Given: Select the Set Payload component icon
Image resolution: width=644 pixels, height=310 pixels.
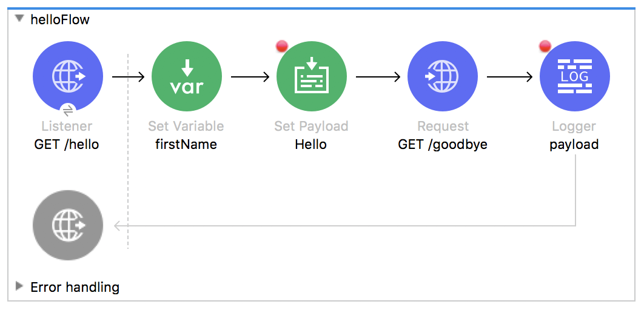Looking at the screenshot, I should 312,76.
